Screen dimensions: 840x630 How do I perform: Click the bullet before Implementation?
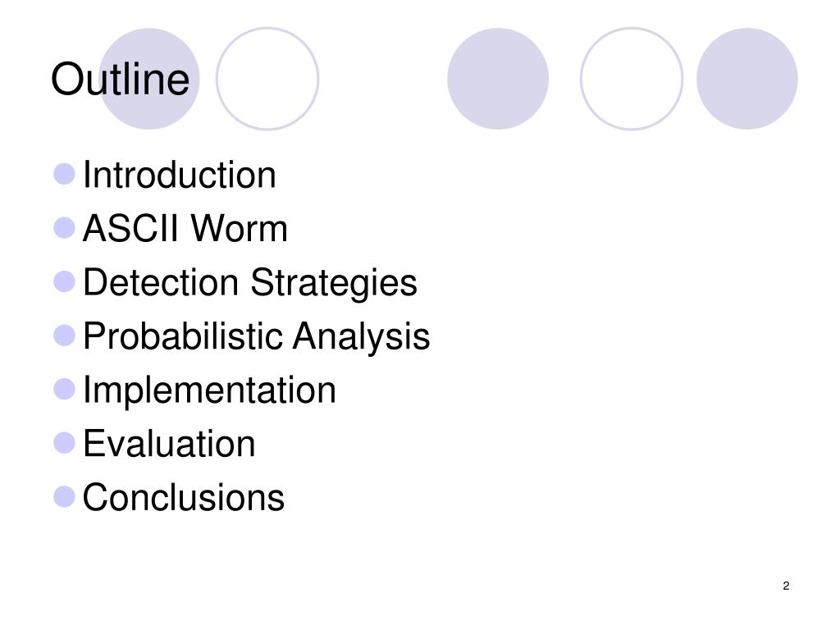64,389
